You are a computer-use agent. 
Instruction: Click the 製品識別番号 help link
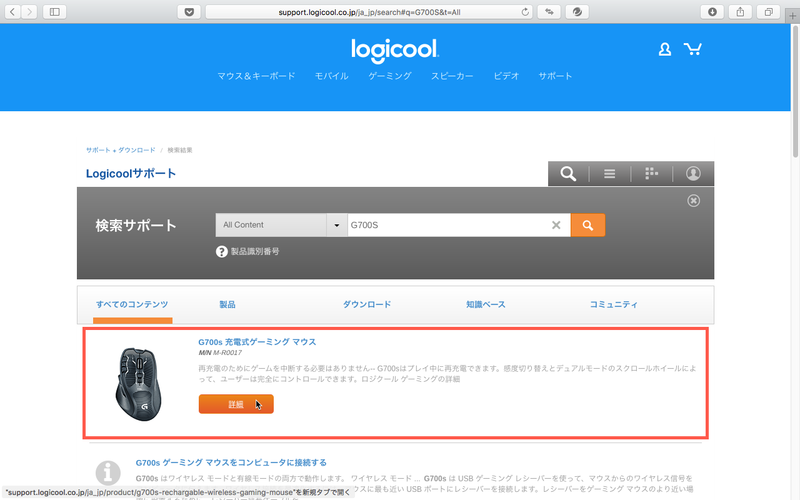tap(255, 252)
